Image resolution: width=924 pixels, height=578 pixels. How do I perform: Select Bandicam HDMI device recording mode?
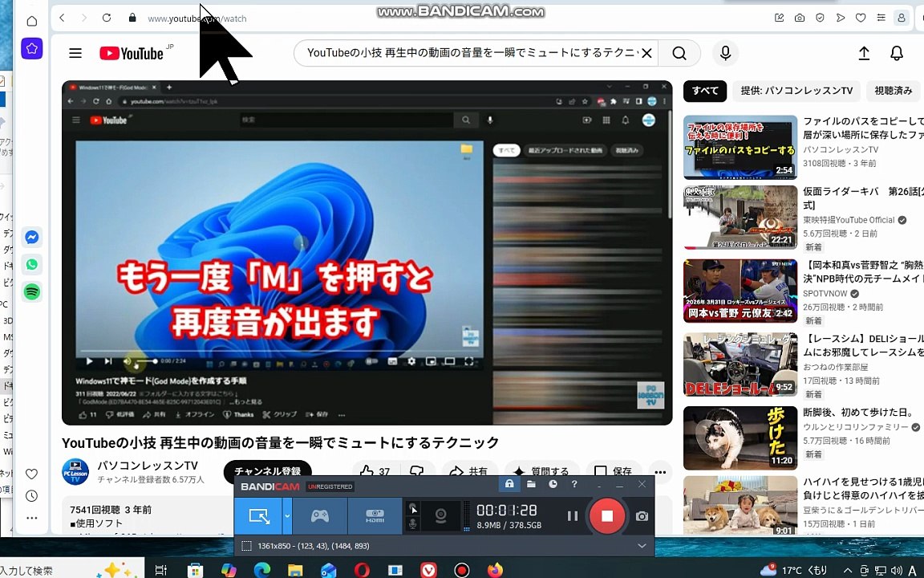point(375,516)
